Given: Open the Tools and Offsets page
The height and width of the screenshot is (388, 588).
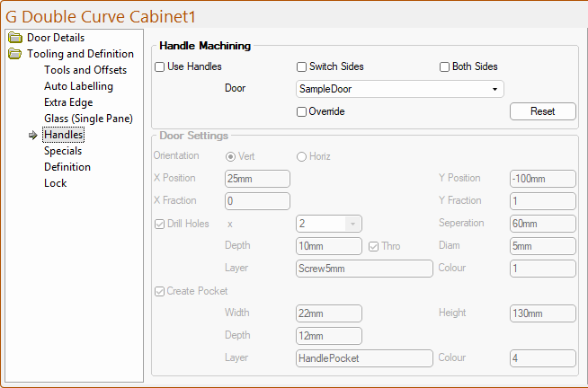Looking at the screenshot, I should [85, 70].
